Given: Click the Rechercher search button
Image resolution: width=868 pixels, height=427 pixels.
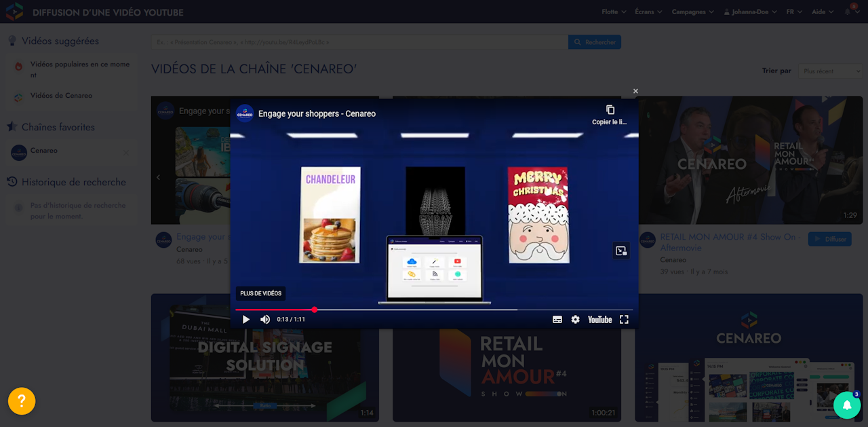Looking at the screenshot, I should coord(595,42).
